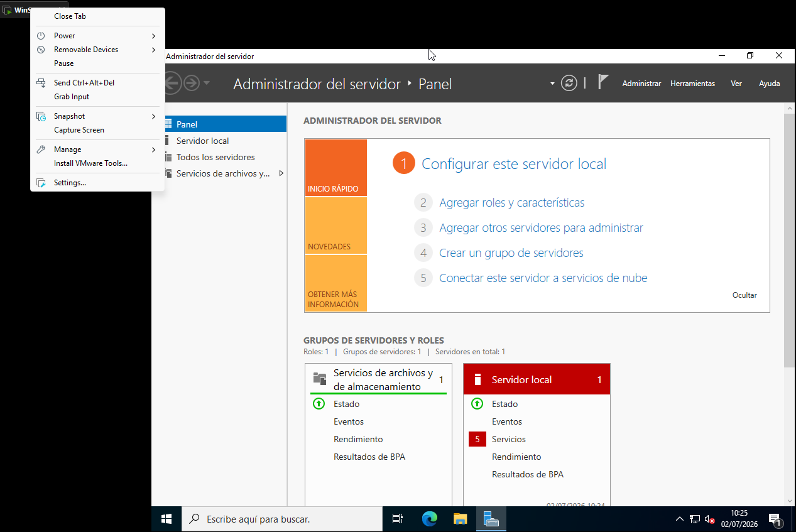
Task: Click Agregar otros servidores para administrar
Action: pos(541,228)
